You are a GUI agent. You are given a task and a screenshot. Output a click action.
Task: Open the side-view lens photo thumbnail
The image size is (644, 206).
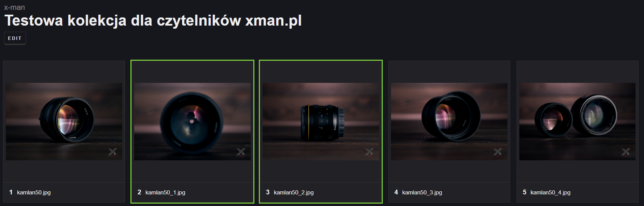321,121
